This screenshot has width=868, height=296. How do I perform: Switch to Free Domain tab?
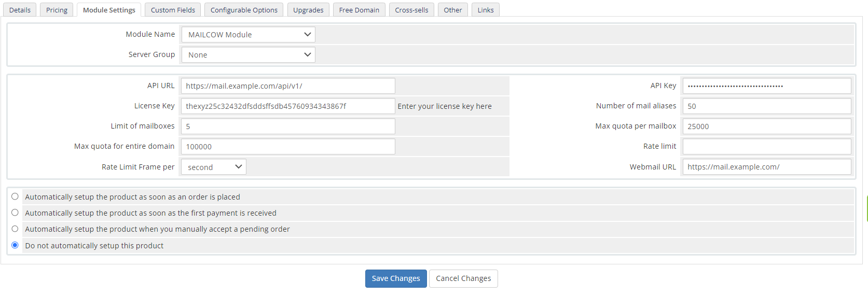tap(359, 10)
